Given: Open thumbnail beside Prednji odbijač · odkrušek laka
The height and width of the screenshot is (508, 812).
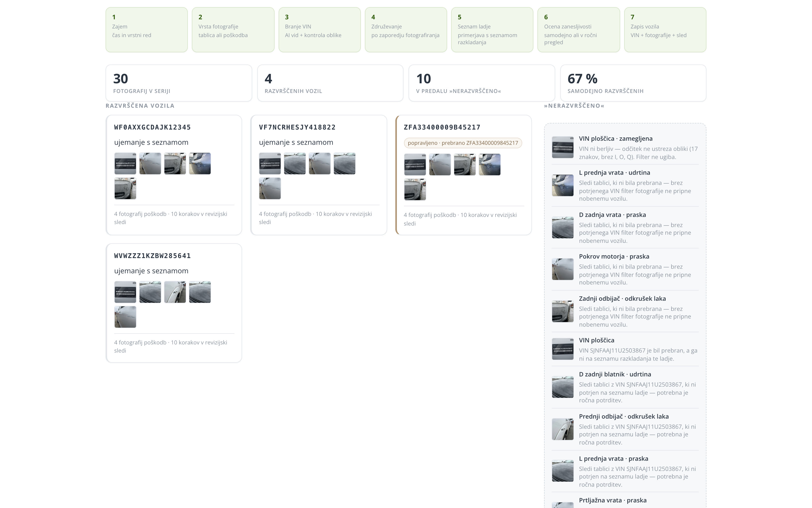Looking at the screenshot, I should click(563, 429).
